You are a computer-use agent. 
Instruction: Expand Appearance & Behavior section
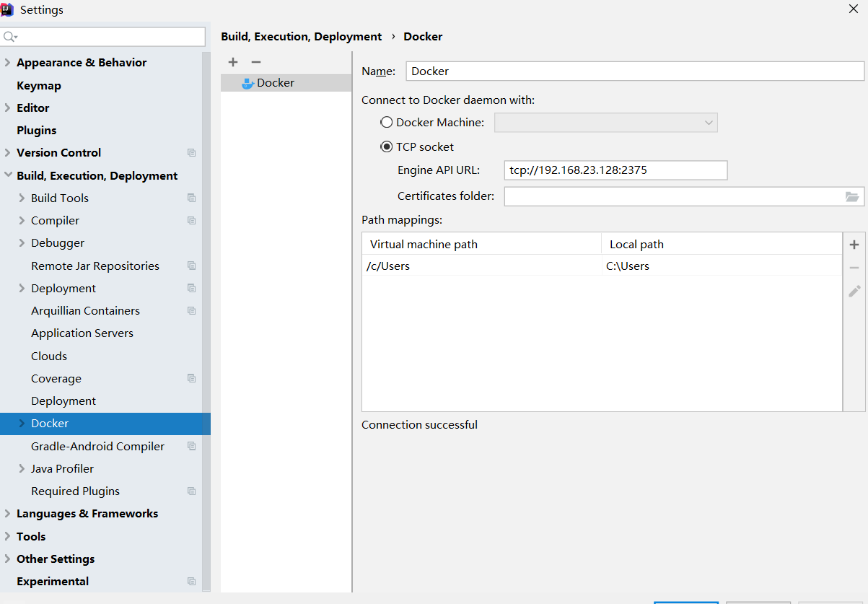pos(7,63)
